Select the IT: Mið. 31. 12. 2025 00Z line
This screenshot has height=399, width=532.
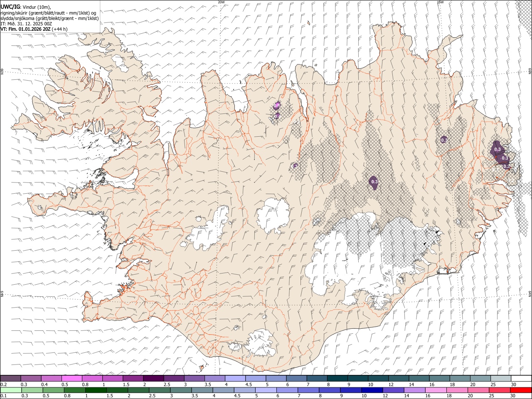[x=26, y=24]
